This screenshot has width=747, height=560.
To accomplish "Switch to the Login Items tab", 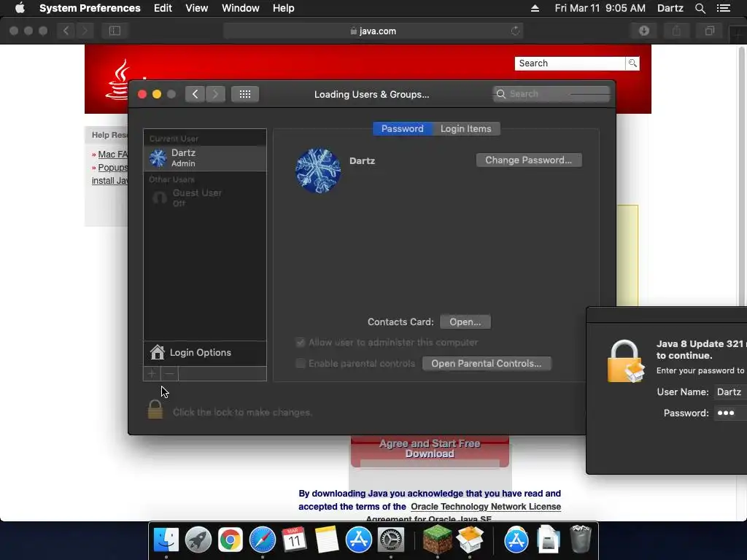I will pyautogui.click(x=466, y=129).
